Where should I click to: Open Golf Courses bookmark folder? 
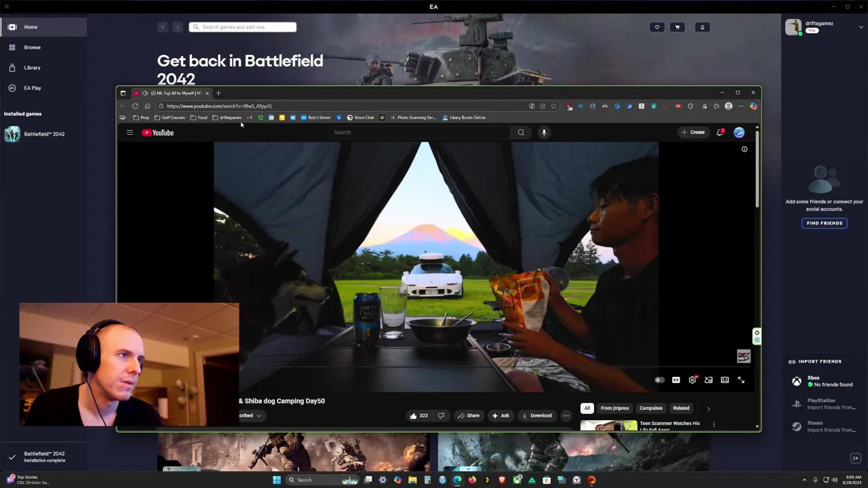click(170, 117)
